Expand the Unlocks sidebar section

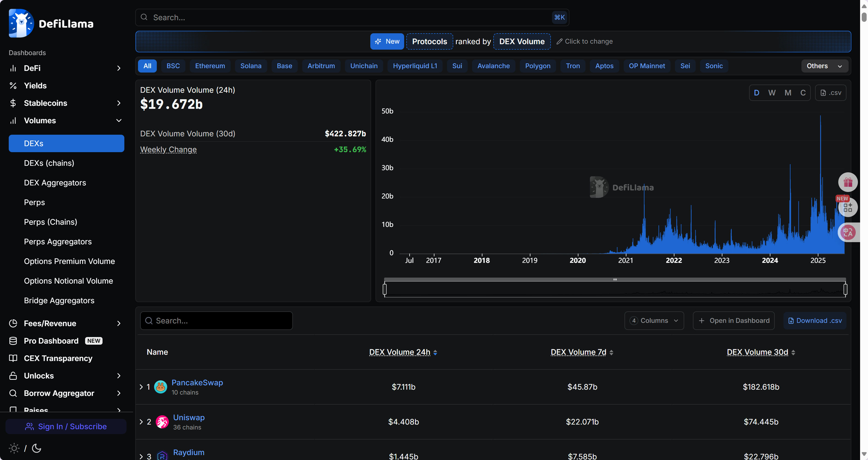[x=119, y=376]
